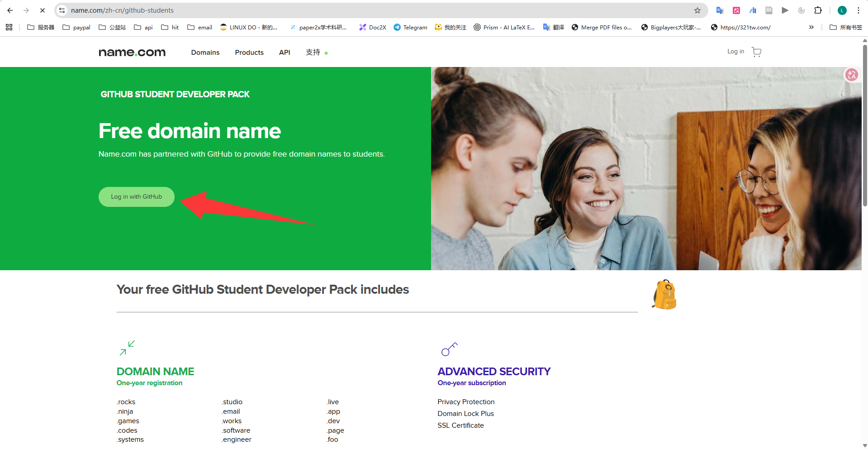868x449 pixels.
Task: Click the "ADVANCED SECURITY" heading
Action: [494, 372]
